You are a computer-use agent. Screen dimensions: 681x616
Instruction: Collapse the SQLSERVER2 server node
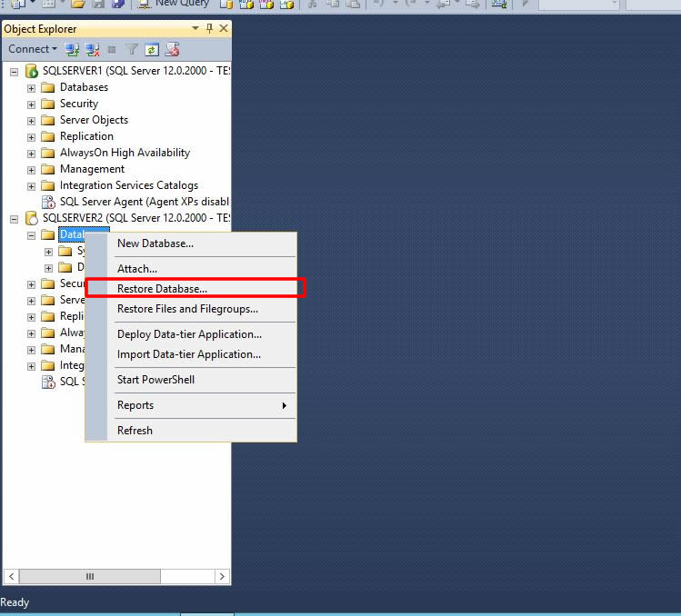click(x=15, y=219)
